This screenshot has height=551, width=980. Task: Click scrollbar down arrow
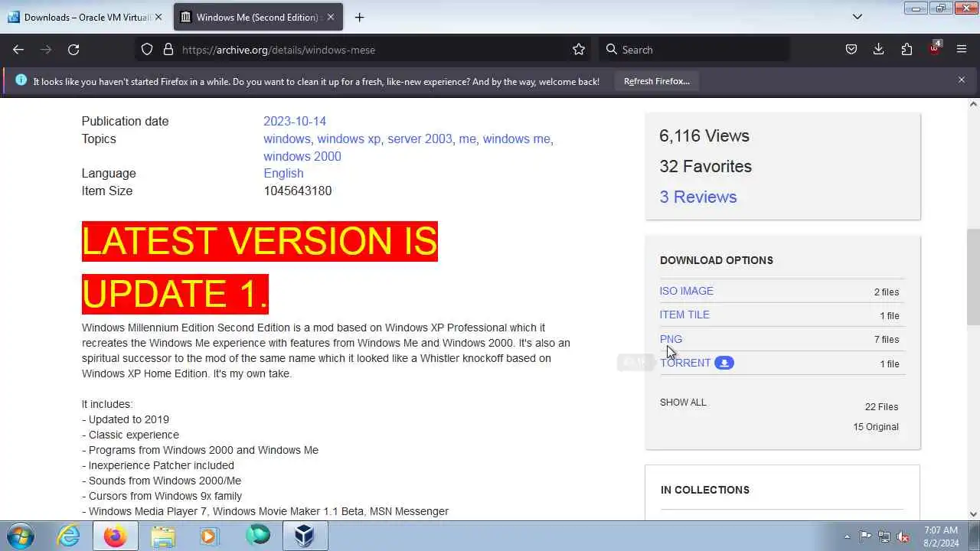click(x=974, y=514)
